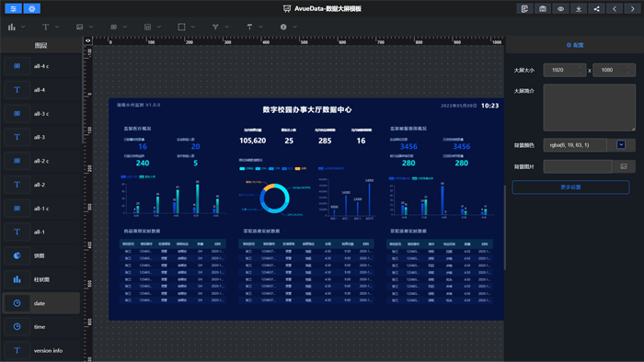Select the all-3 c layer
644x362 pixels.
(x=41, y=114)
